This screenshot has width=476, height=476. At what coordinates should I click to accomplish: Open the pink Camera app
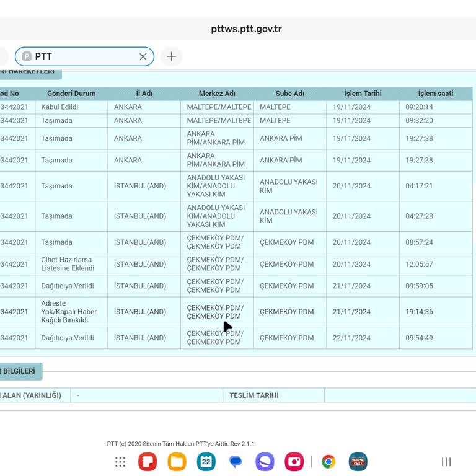click(294, 462)
